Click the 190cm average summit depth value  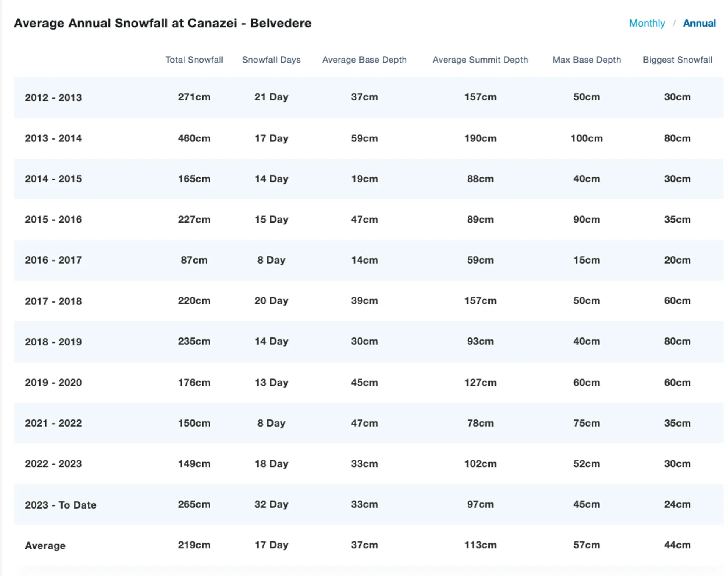point(480,138)
